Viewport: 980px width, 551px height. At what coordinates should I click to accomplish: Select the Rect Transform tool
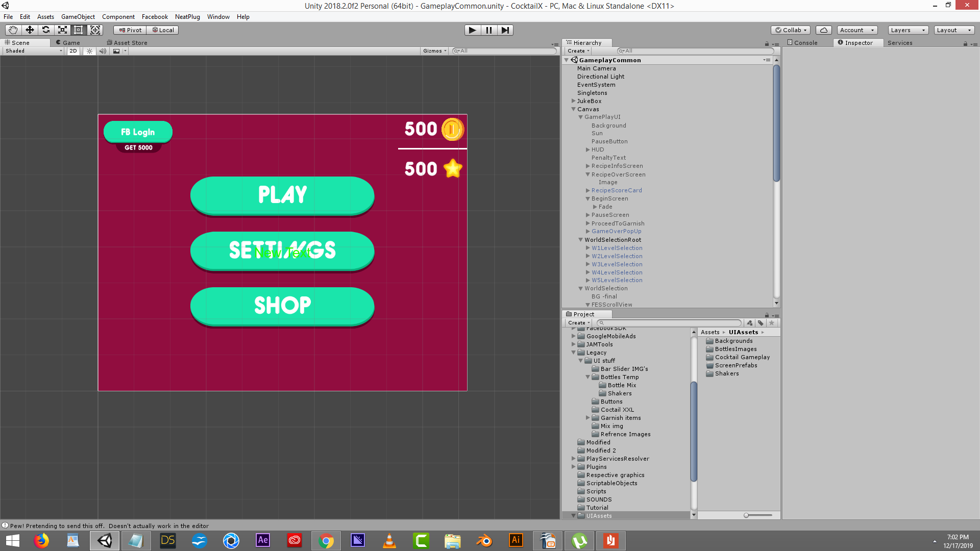tap(79, 30)
